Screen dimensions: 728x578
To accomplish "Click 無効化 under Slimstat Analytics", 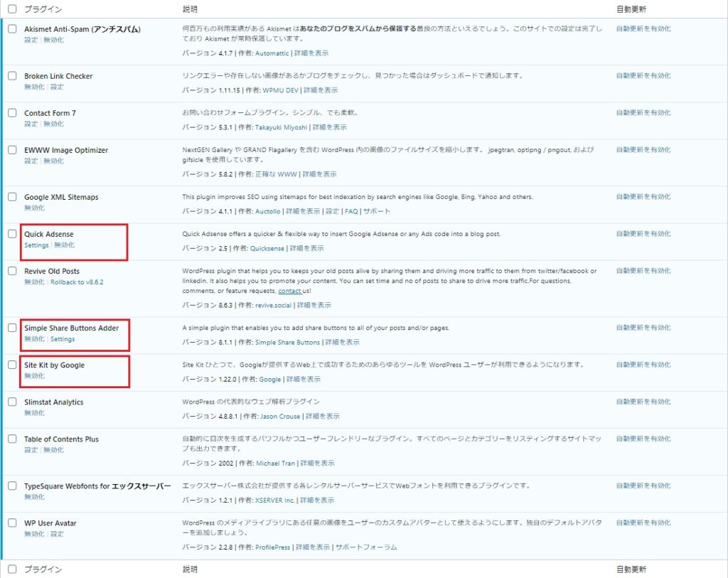I will tap(34, 413).
